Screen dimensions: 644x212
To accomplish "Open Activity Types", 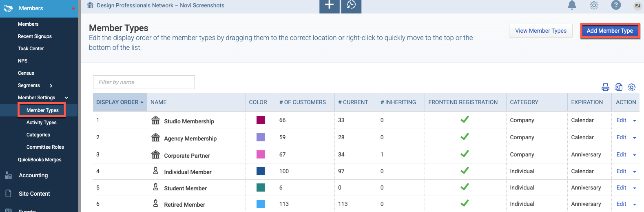I will [41, 123].
